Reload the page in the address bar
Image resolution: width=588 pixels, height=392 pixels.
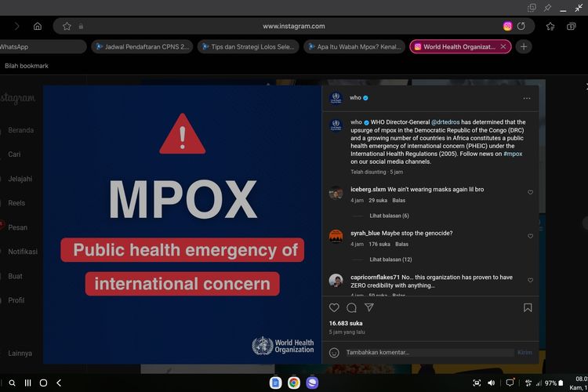click(521, 26)
